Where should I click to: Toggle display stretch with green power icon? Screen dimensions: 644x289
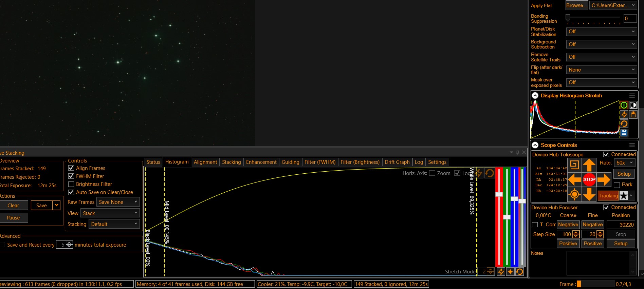coord(624,105)
